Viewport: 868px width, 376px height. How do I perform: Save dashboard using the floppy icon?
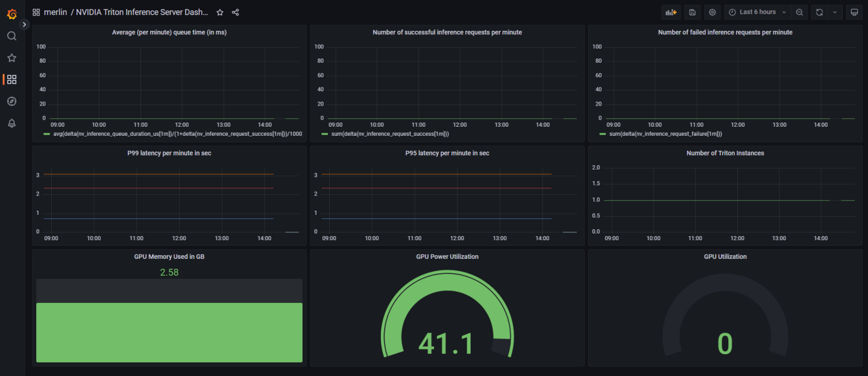click(x=692, y=12)
